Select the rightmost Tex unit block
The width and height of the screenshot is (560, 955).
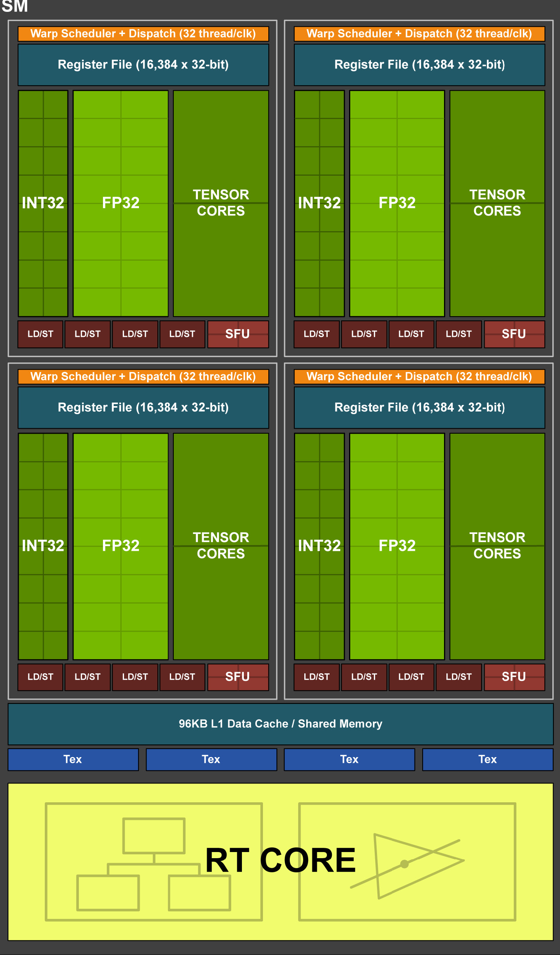(x=487, y=759)
